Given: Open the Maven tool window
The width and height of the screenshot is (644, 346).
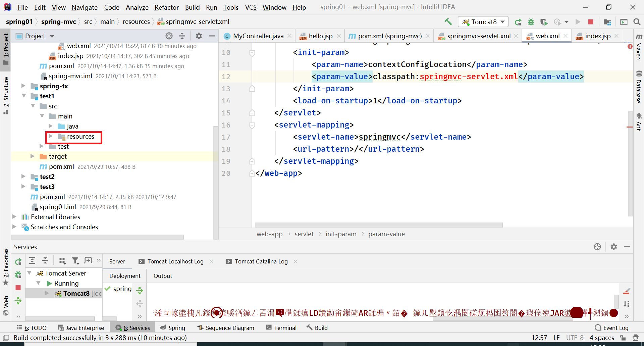Looking at the screenshot, I should point(639,46).
